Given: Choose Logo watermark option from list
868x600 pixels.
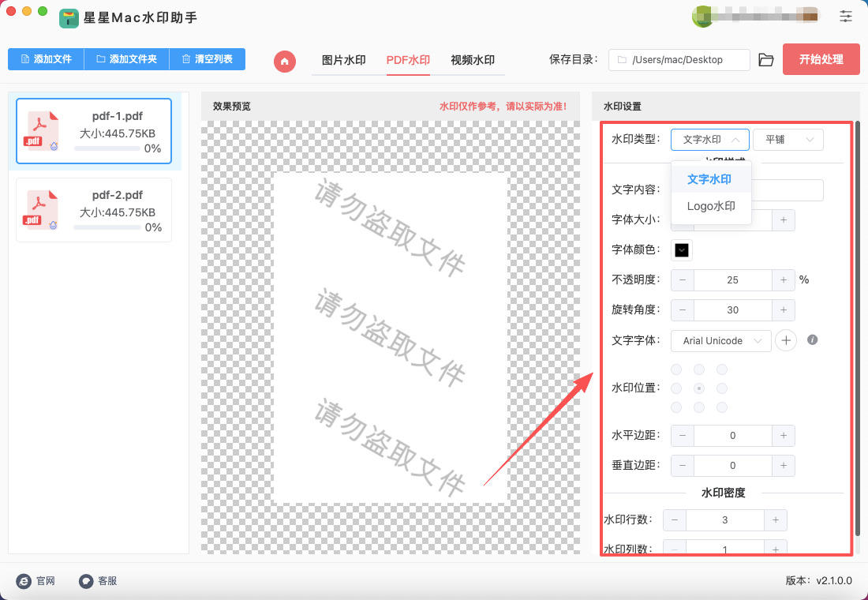Looking at the screenshot, I should tap(710, 207).
